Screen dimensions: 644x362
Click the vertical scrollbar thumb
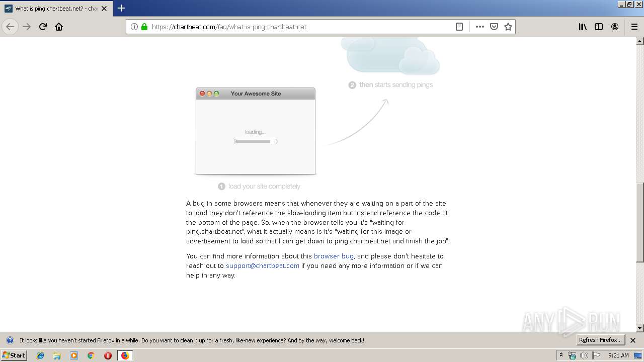[640, 222]
